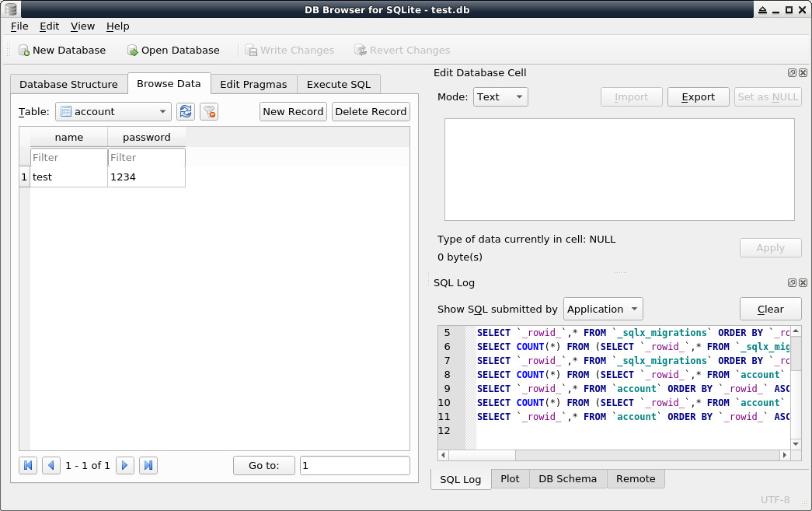Viewport: 812px width, 511px height.
Task: Select the cell containing 1234
Action: [x=147, y=177]
